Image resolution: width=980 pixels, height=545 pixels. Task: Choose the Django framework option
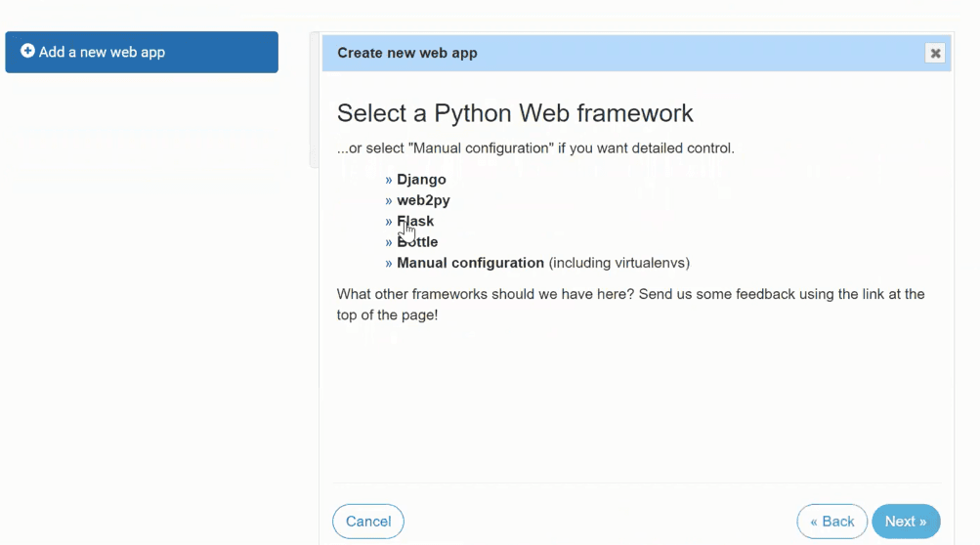[421, 180]
